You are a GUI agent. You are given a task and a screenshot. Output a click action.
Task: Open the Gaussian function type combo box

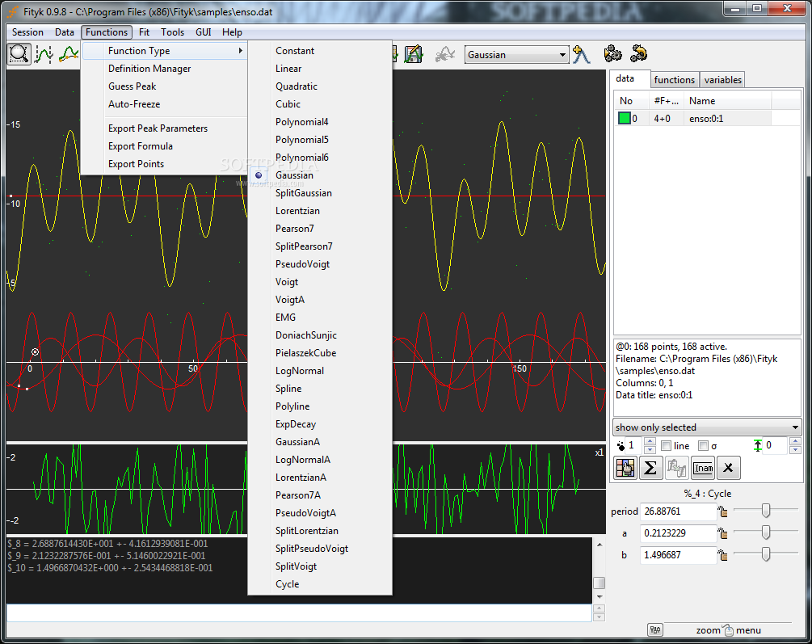click(x=517, y=54)
